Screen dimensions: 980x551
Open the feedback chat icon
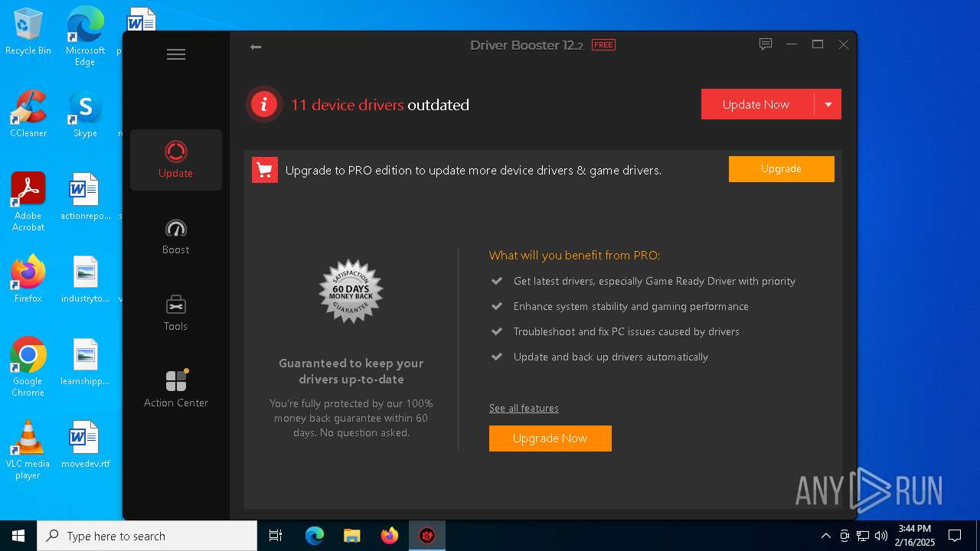[x=765, y=44]
